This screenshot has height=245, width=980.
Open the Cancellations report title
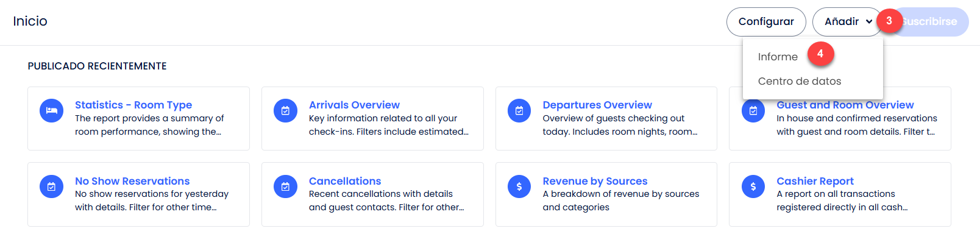(x=345, y=181)
